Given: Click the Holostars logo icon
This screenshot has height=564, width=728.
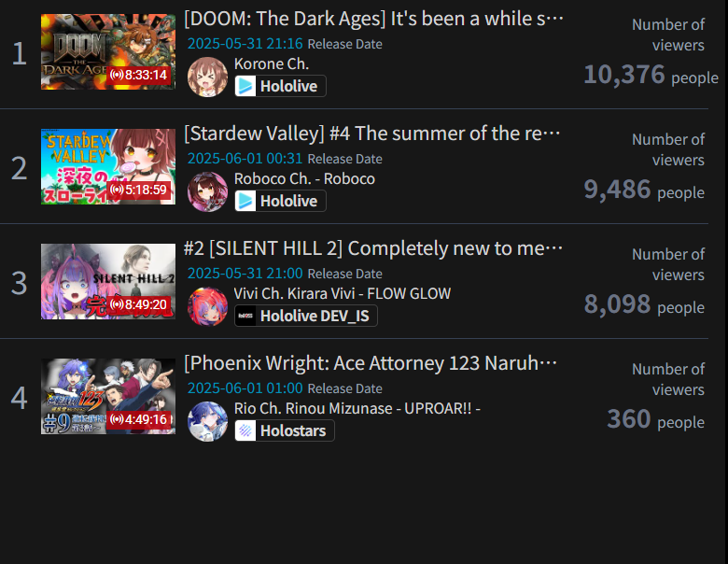Looking at the screenshot, I should [245, 430].
